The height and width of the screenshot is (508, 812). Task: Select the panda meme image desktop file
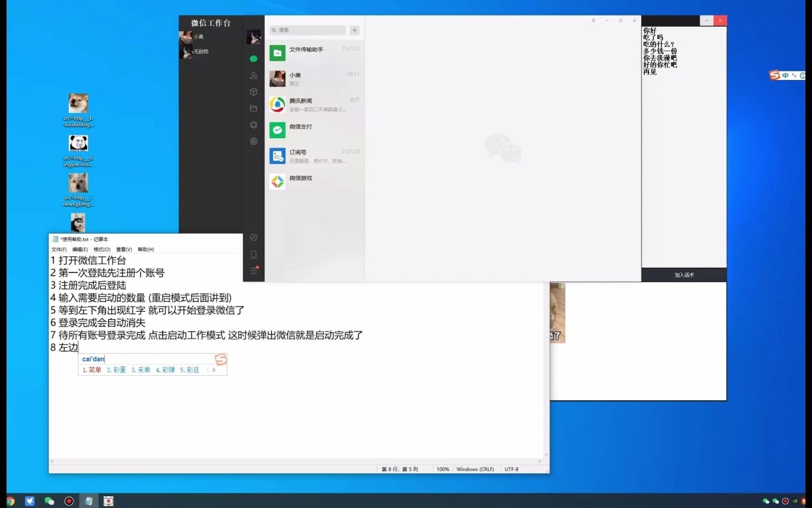coord(78,151)
